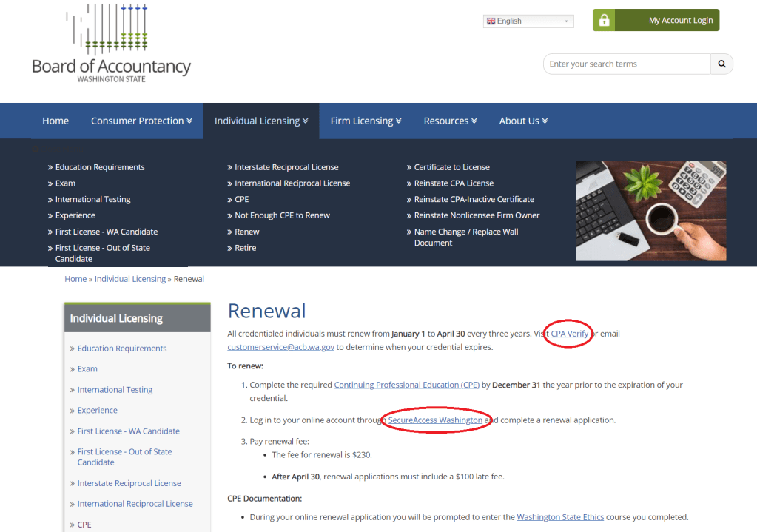Click the Board of Accountancy logo

click(111, 44)
